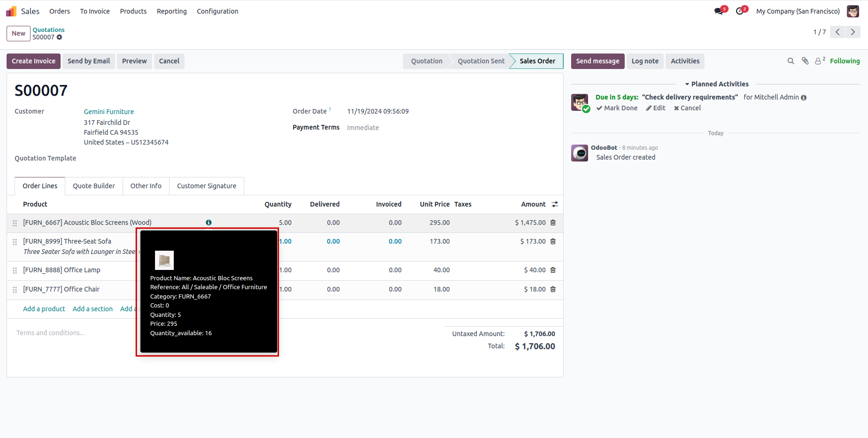Open the Sales app home icon
The image size is (868, 438).
point(11,11)
